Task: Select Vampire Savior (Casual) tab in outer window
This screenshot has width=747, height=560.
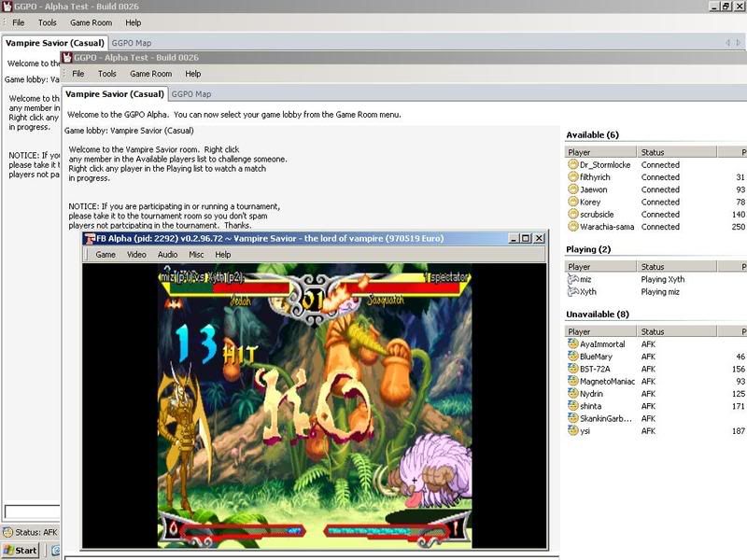Action: click(x=55, y=43)
